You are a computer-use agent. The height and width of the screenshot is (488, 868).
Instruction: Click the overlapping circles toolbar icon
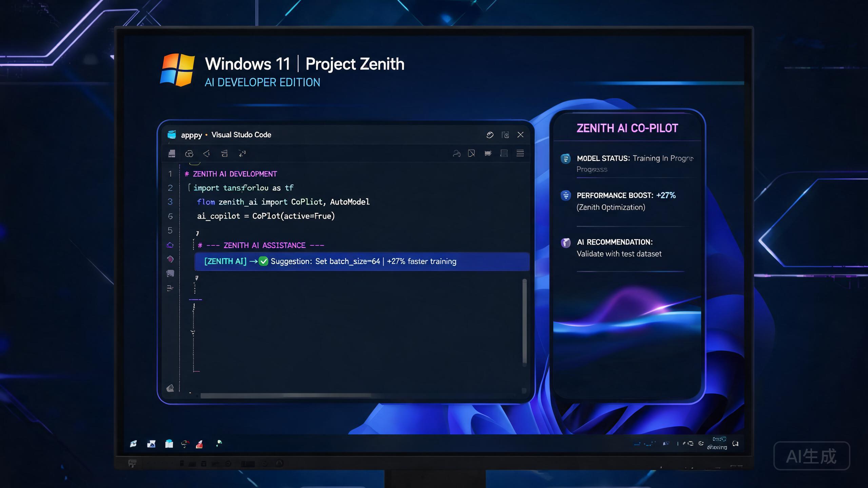189,154
